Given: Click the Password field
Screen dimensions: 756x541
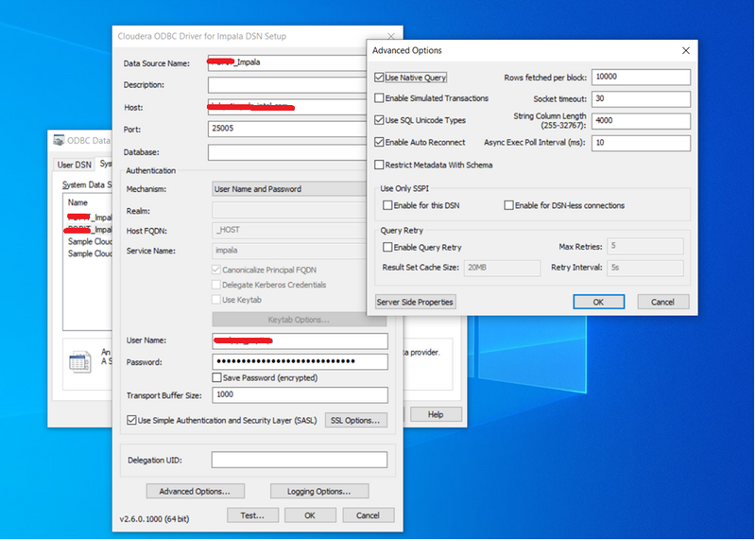Looking at the screenshot, I should (300, 361).
